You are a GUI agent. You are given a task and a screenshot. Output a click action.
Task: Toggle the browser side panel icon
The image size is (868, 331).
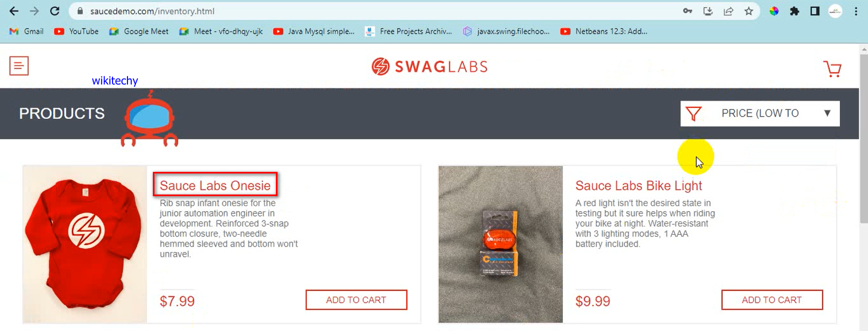[815, 11]
